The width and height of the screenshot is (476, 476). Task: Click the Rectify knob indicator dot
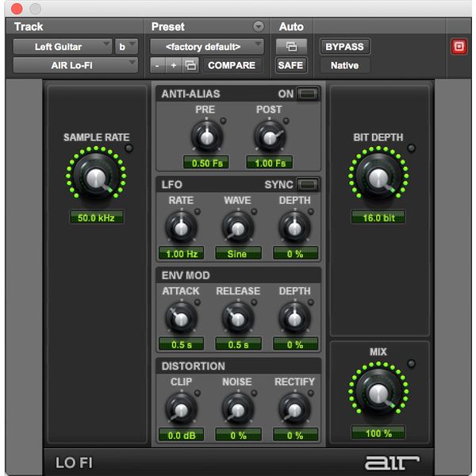(x=311, y=393)
